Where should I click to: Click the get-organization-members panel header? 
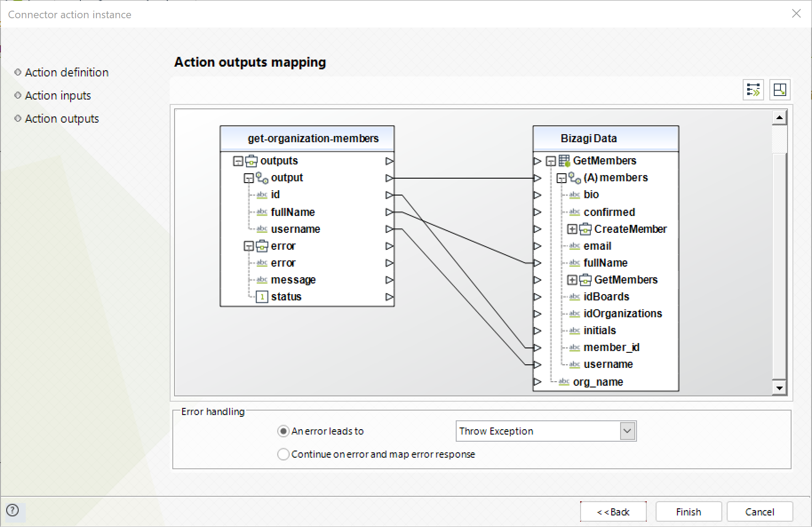coord(307,138)
